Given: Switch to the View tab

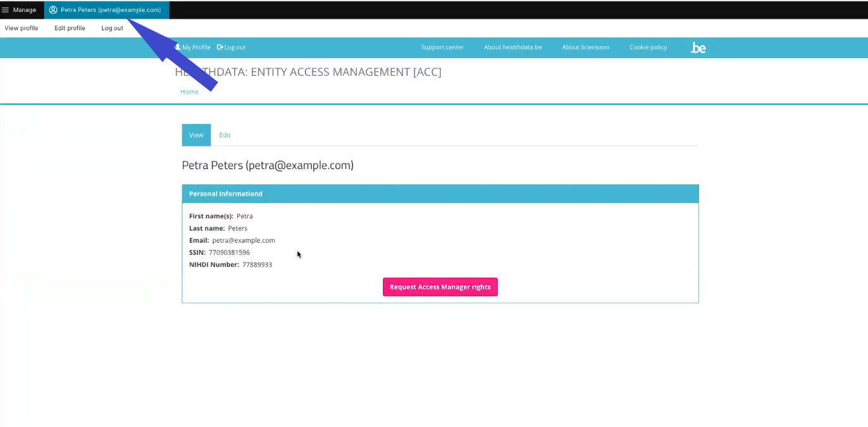Looking at the screenshot, I should point(196,135).
